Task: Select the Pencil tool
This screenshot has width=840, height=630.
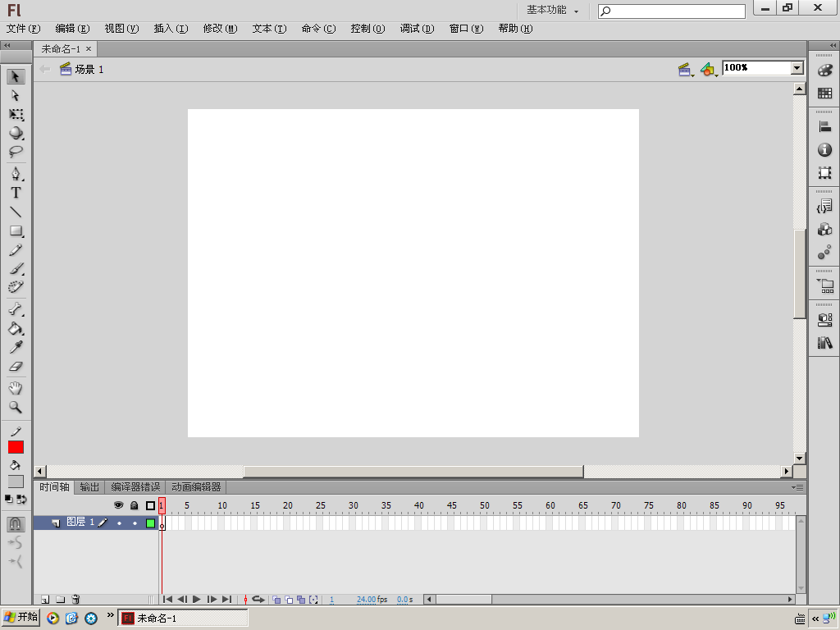Action: tap(16, 249)
